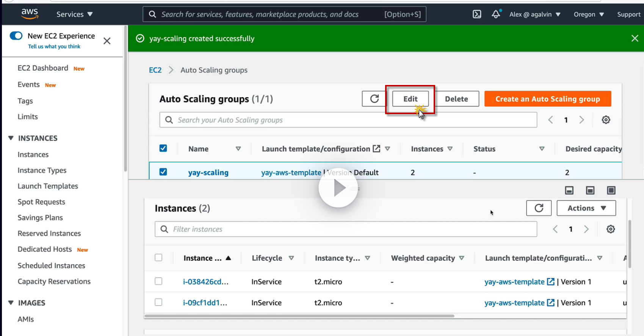Open Instances table settings gear
This screenshot has width=644, height=336.
point(610,229)
